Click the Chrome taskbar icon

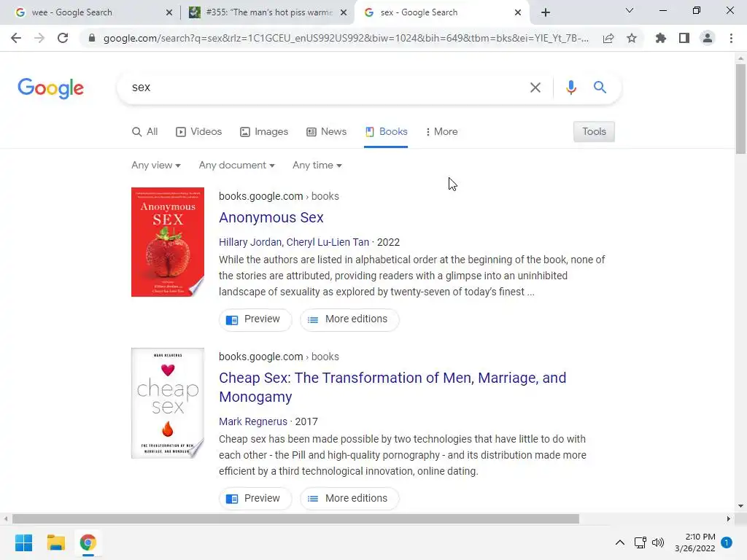click(88, 542)
